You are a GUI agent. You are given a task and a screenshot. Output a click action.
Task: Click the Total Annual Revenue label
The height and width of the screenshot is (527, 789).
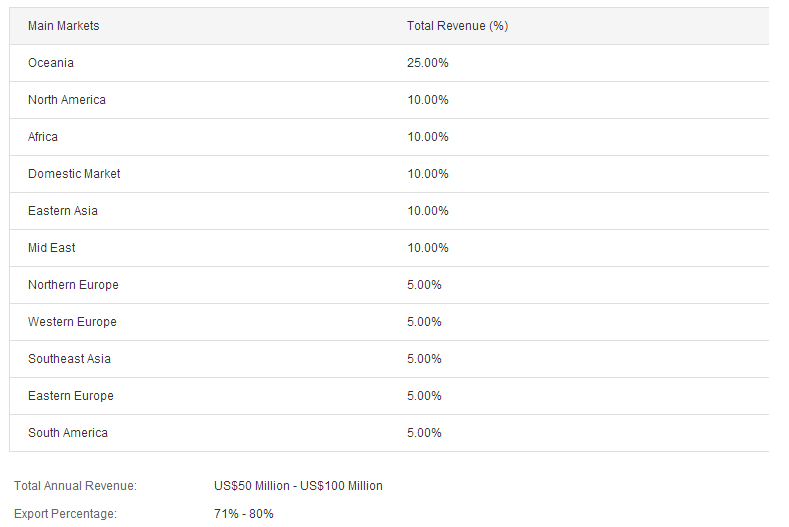tap(75, 486)
